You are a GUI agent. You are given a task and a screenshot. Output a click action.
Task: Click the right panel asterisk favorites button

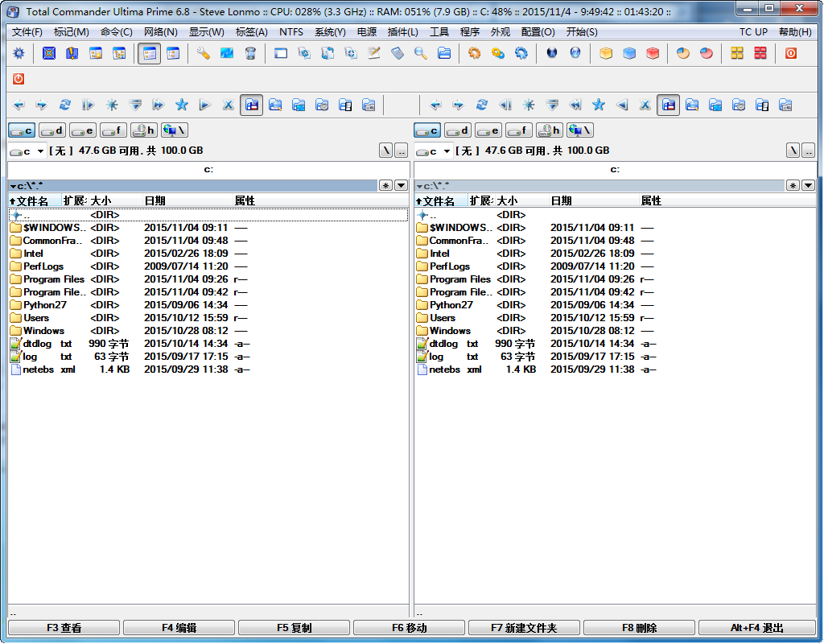(x=793, y=186)
